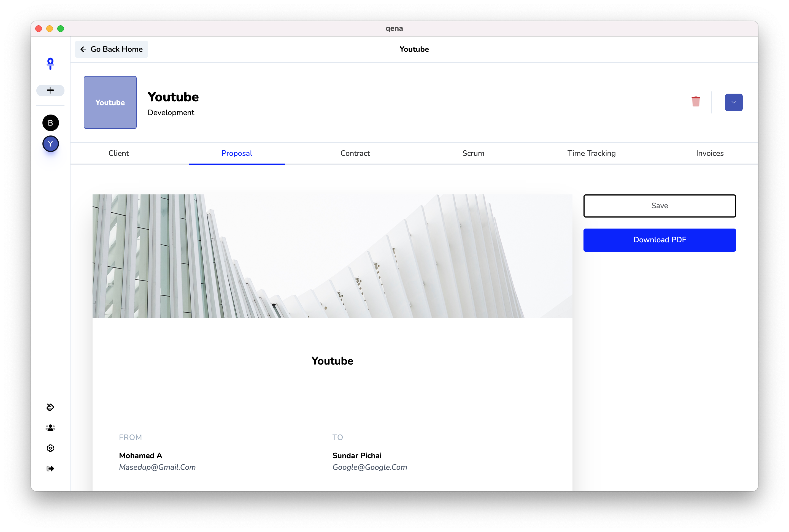Open the settings gear icon
Image resolution: width=789 pixels, height=532 pixels.
coord(50,448)
